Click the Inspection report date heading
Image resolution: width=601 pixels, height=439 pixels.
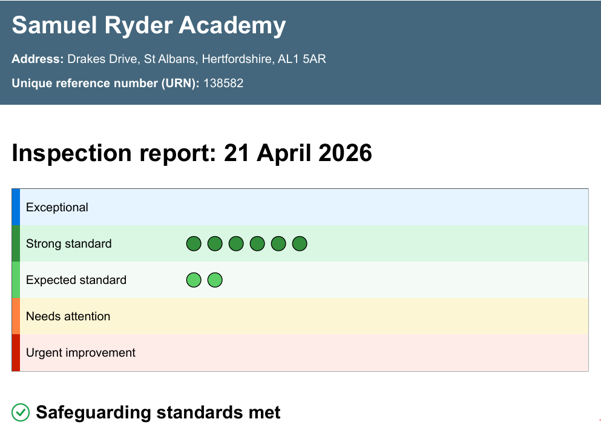(x=192, y=153)
